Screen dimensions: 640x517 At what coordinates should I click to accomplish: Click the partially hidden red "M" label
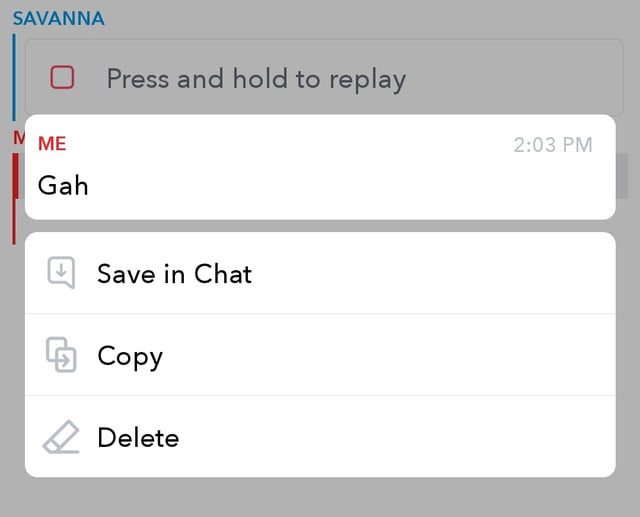click(17, 137)
